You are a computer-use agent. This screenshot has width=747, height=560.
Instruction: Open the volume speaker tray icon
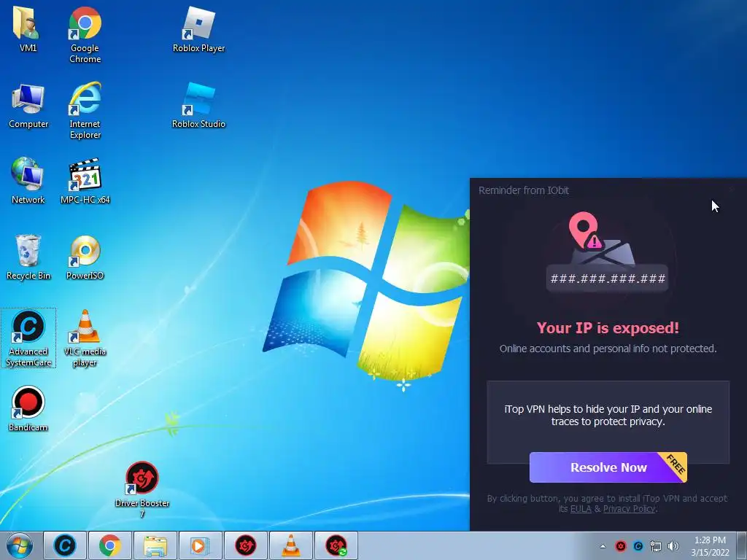click(x=673, y=546)
